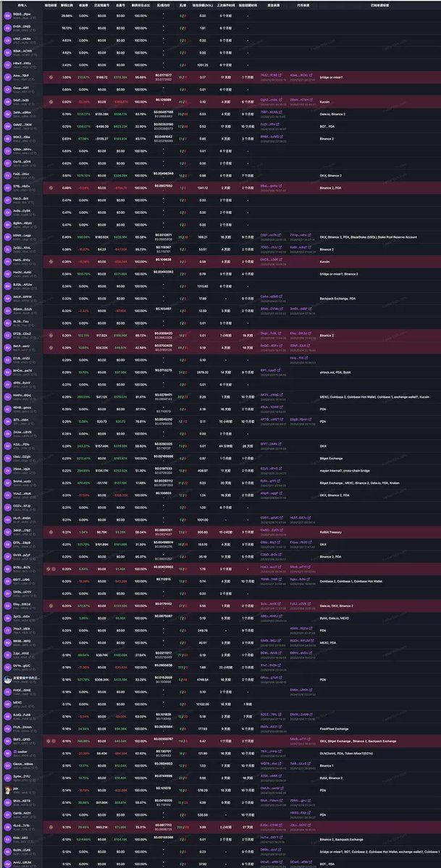Viewport: 441px width, 868px height.
Task: Click the wallet tag icon in the Ainx...7BcP row
Action: (51, 76)
